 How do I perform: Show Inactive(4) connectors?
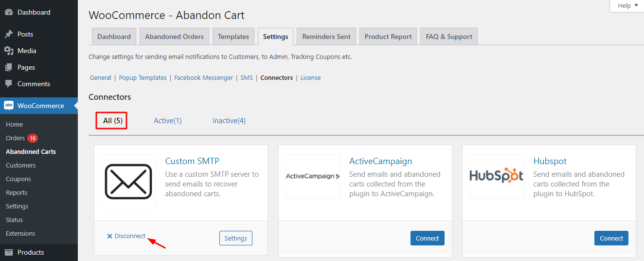coord(229,121)
